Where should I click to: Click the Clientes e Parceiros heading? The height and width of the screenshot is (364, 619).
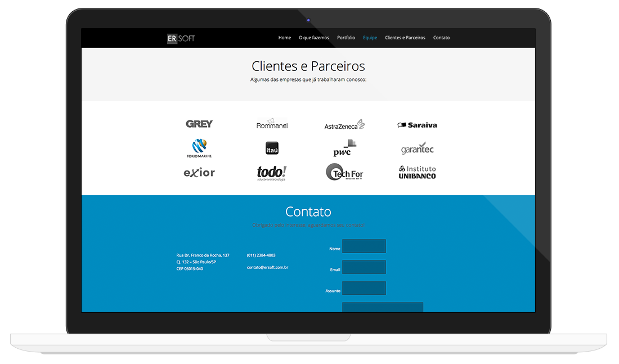coord(308,66)
